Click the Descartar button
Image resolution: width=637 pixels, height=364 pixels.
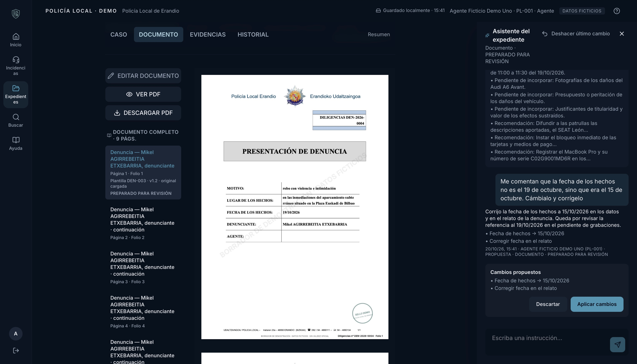tap(548, 304)
